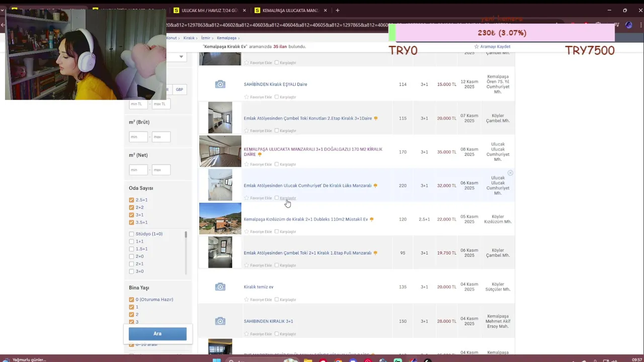Open the Kemalpaşa breadcrumb link
The width and height of the screenshot is (644, 362).
(226, 38)
